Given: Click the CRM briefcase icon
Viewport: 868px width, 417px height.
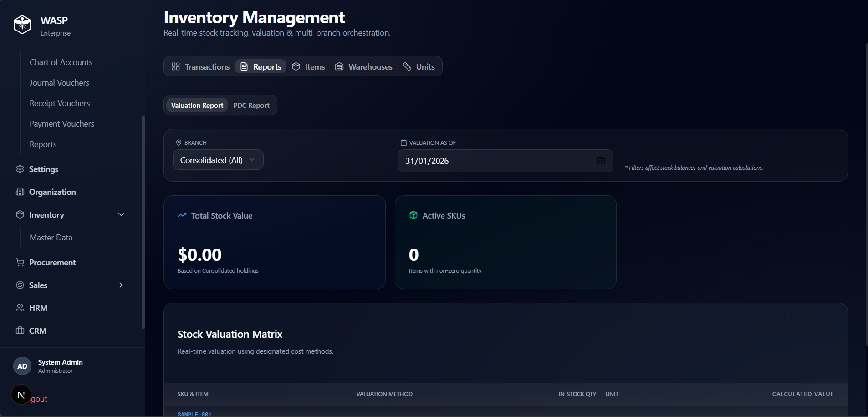Looking at the screenshot, I should (20, 331).
